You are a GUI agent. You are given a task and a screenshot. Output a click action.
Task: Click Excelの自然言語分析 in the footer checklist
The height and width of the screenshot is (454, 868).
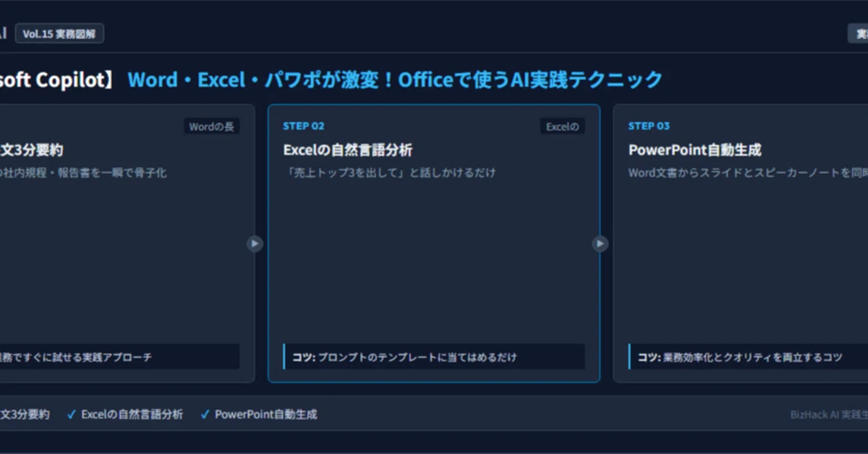(132, 414)
